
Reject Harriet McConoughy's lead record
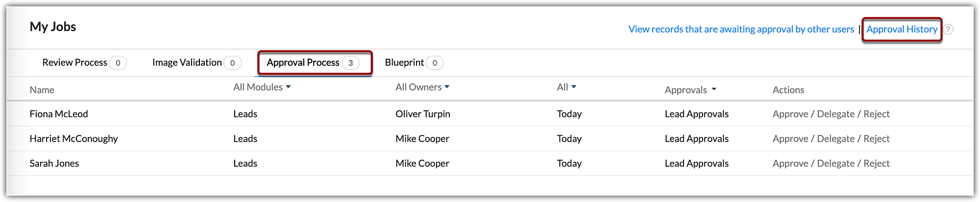(x=876, y=139)
